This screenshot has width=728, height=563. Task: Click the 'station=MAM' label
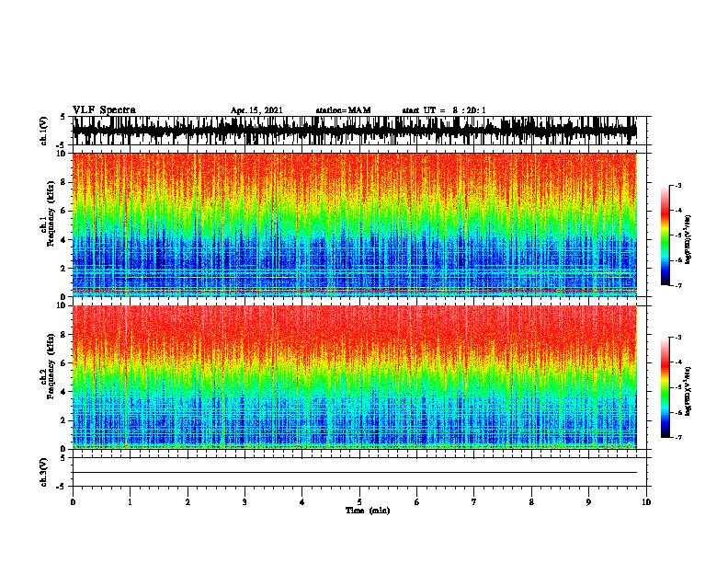coord(343,110)
